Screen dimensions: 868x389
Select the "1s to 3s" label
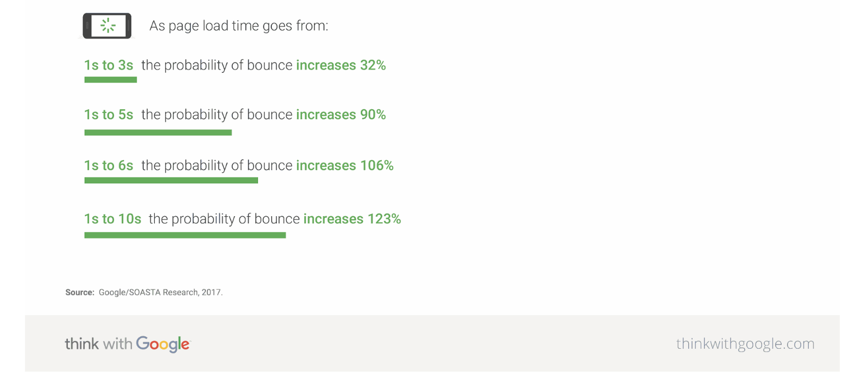pyautogui.click(x=109, y=65)
